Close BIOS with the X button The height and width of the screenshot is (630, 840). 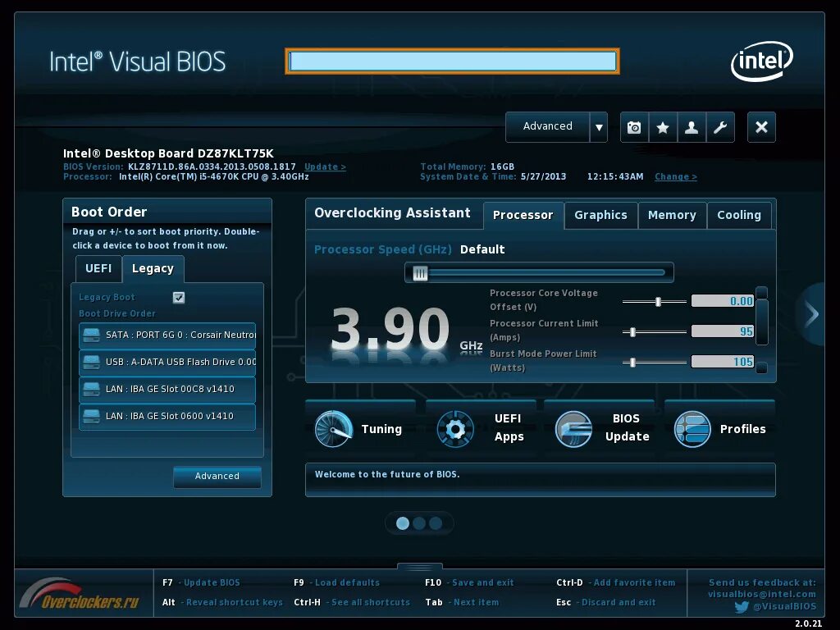[761, 127]
